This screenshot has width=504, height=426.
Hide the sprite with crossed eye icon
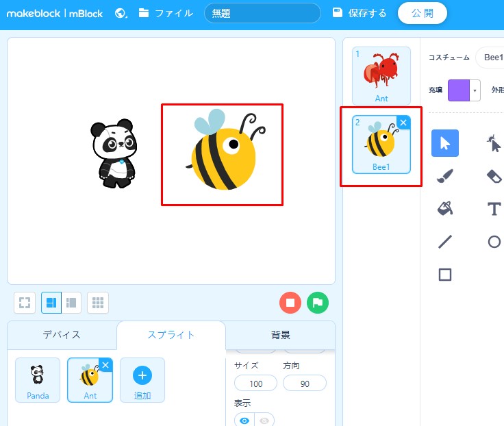coord(264,421)
